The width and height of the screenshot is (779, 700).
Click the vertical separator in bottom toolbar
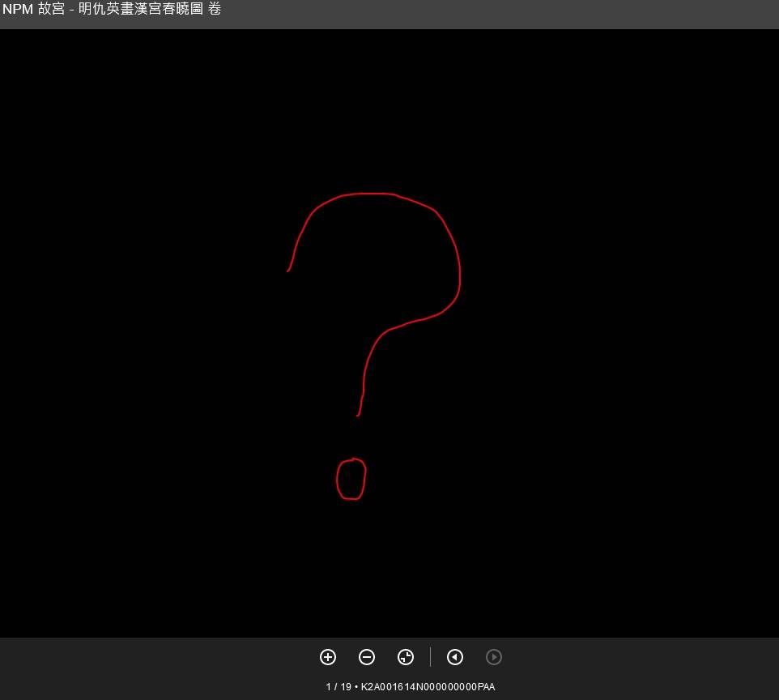pos(431,657)
